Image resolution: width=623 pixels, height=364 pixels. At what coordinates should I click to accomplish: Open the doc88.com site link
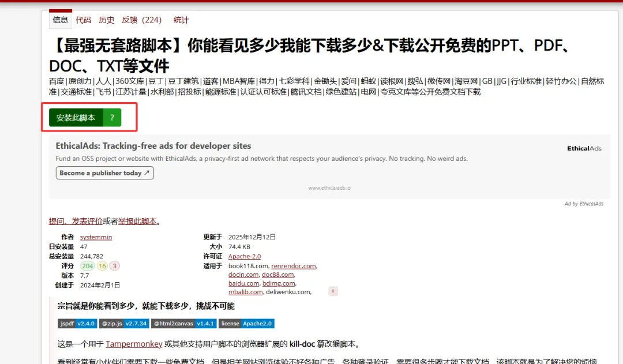(x=277, y=275)
